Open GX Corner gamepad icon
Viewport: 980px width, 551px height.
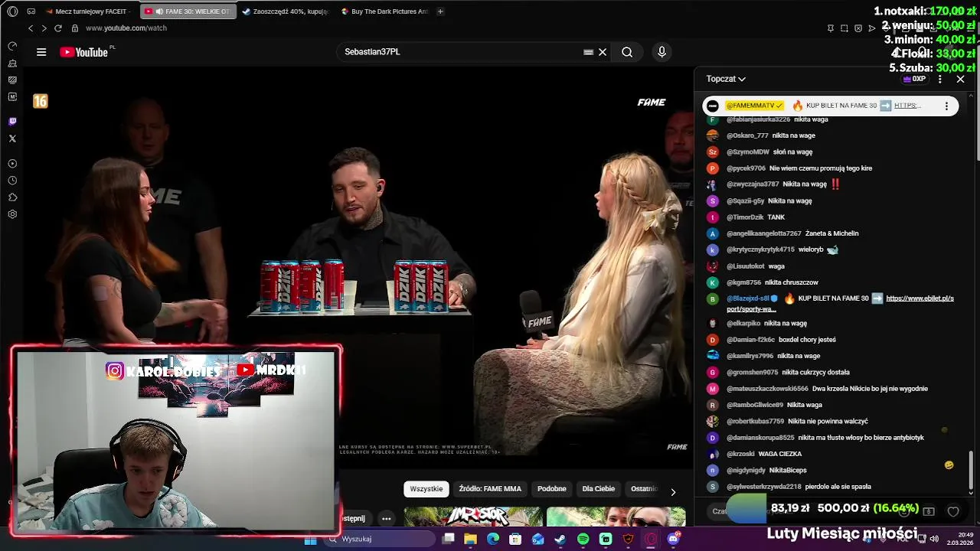pos(31,11)
